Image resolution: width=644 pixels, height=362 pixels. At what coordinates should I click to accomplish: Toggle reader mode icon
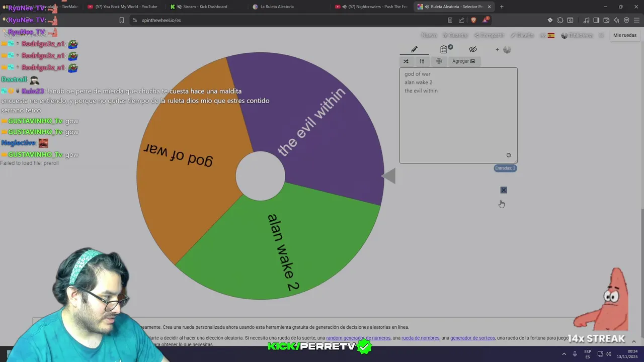(x=450, y=20)
